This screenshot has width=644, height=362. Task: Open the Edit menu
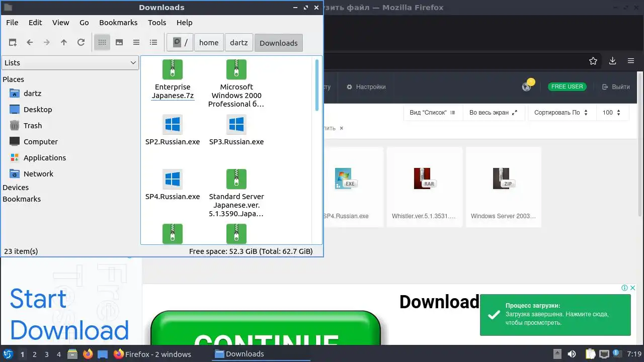coord(35,23)
